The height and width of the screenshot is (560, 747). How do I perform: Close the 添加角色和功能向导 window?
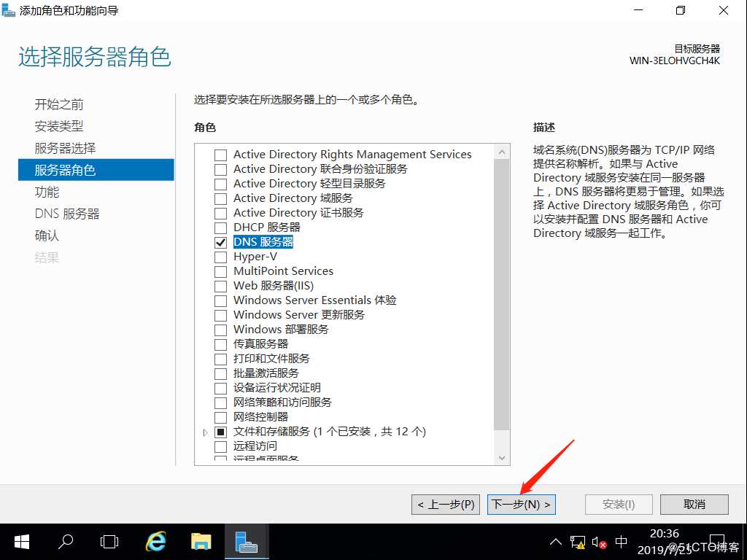click(724, 10)
